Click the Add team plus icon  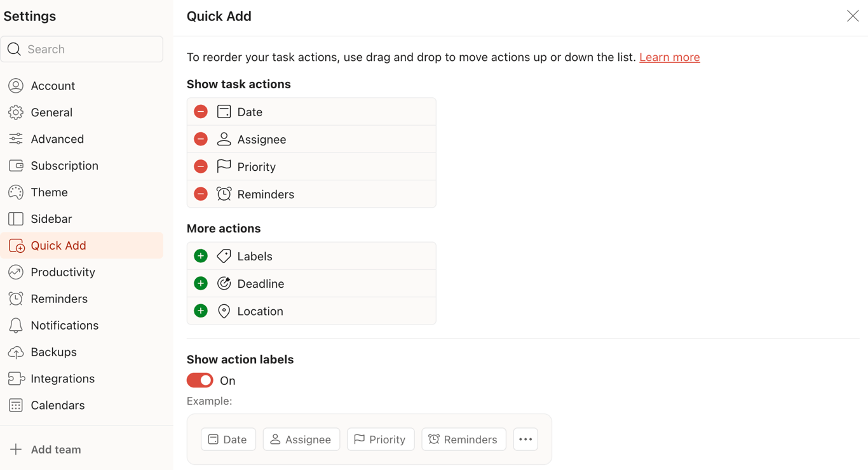pos(16,450)
